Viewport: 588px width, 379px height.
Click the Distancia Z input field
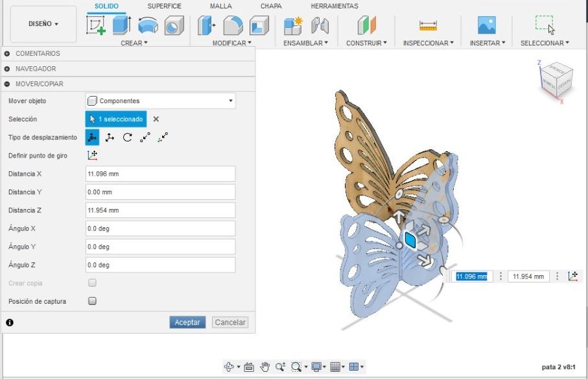coord(161,210)
